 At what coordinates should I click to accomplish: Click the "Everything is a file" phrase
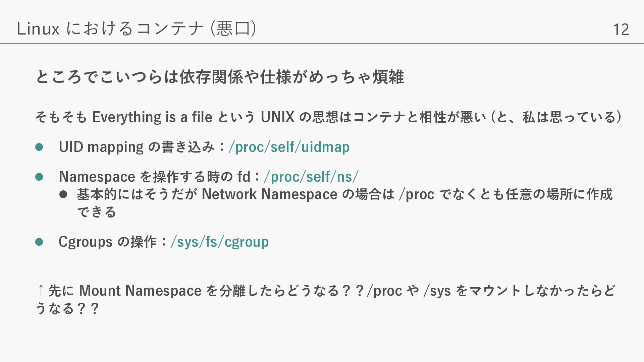152,117
